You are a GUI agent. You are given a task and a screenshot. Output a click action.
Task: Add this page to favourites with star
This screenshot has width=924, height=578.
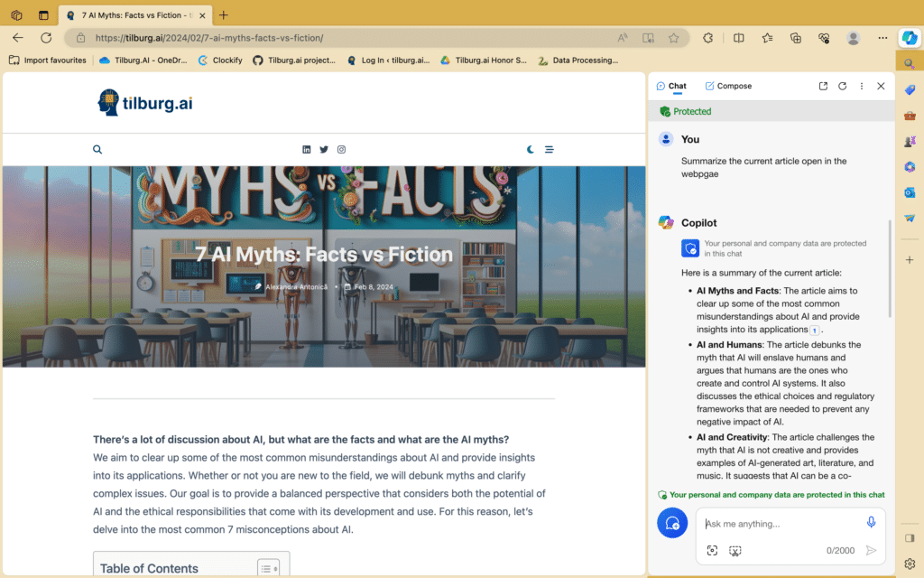point(673,38)
